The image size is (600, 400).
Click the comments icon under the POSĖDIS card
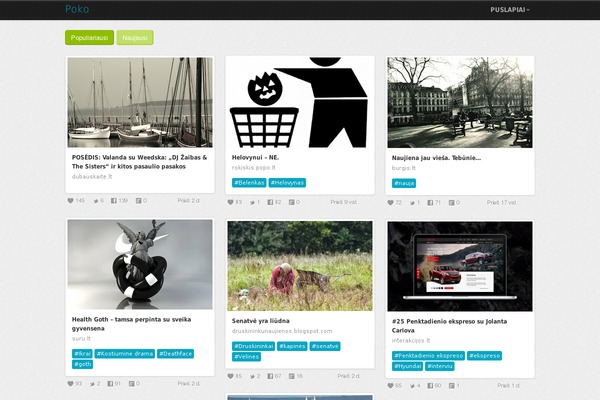coord(139,201)
